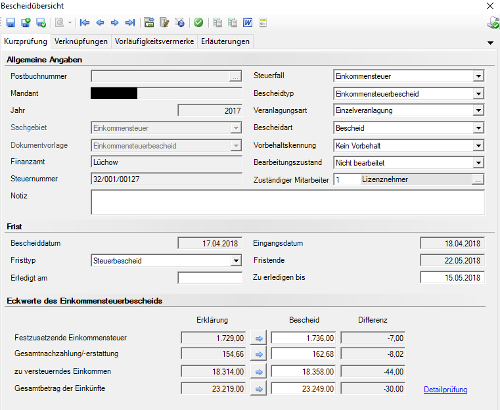The height and width of the screenshot is (410, 500).
Task: Jump to last record arrow
Action: pos(130,23)
